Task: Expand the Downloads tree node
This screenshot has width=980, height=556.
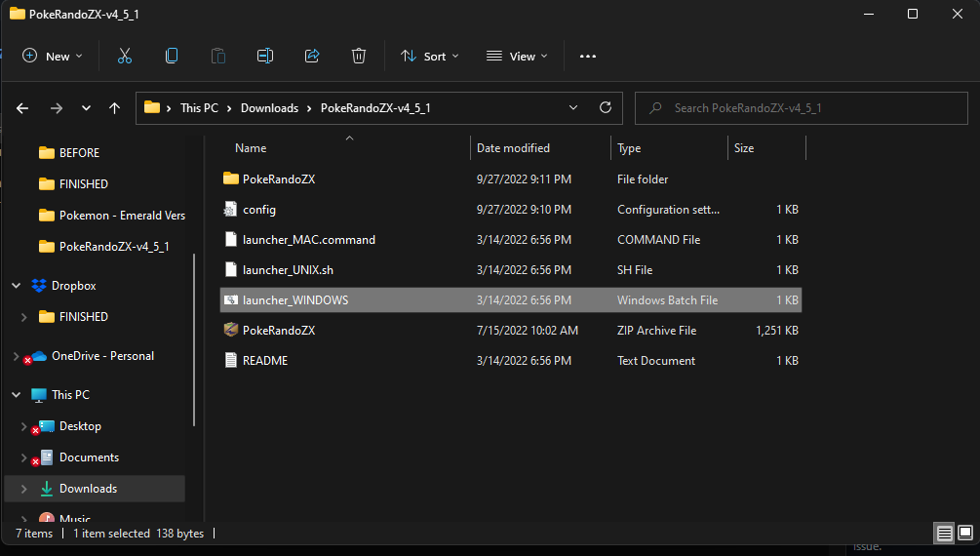Action: click(23, 489)
